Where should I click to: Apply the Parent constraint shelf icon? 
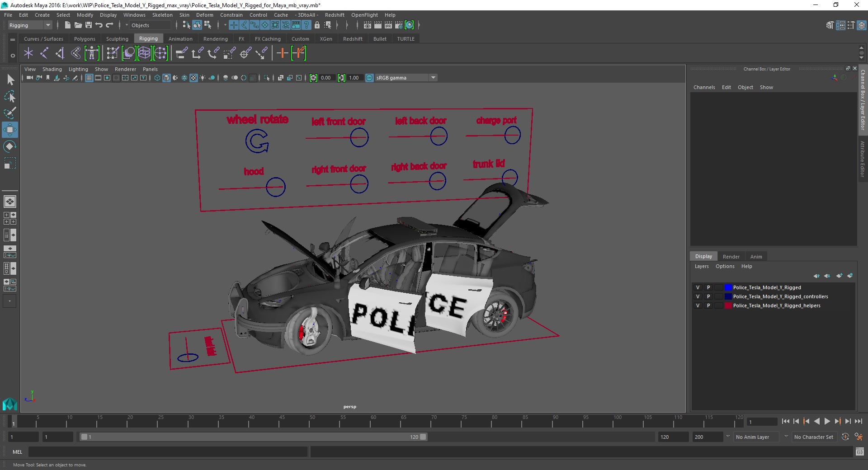pos(182,53)
